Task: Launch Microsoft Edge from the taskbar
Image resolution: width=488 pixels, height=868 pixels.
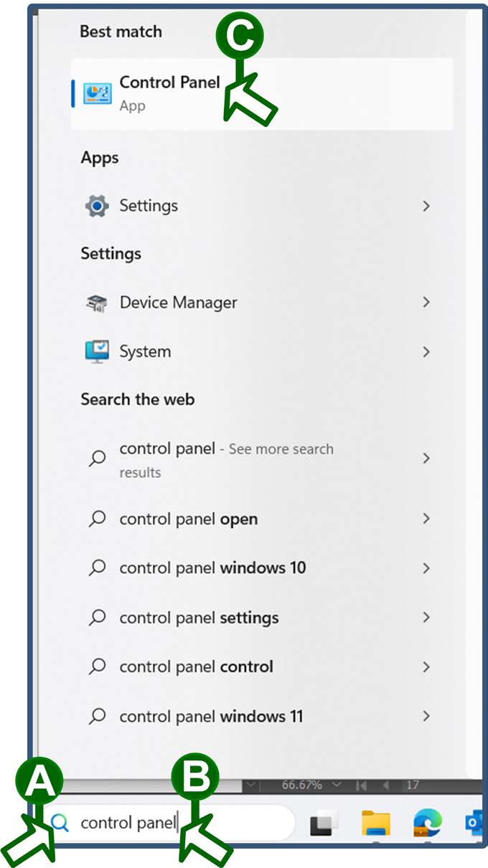Action: (x=428, y=823)
